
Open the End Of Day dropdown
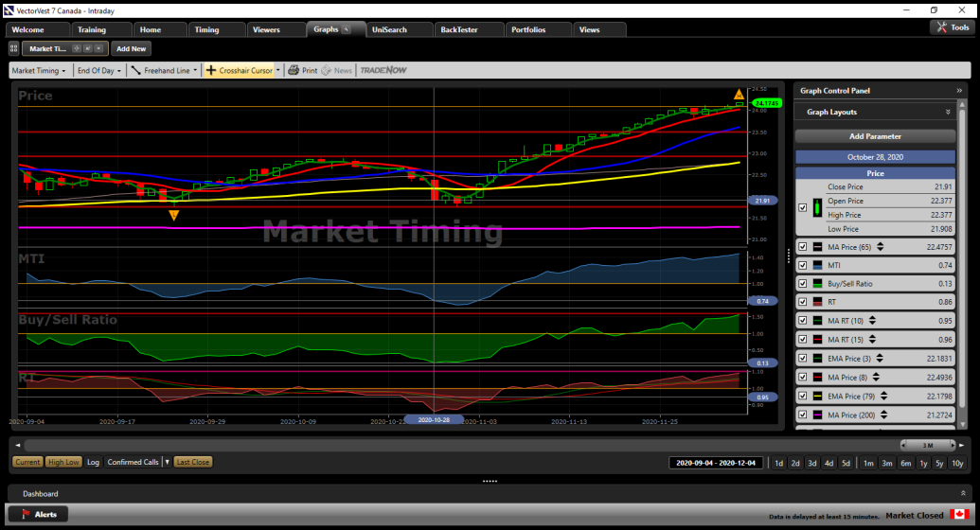click(x=98, y=71)
